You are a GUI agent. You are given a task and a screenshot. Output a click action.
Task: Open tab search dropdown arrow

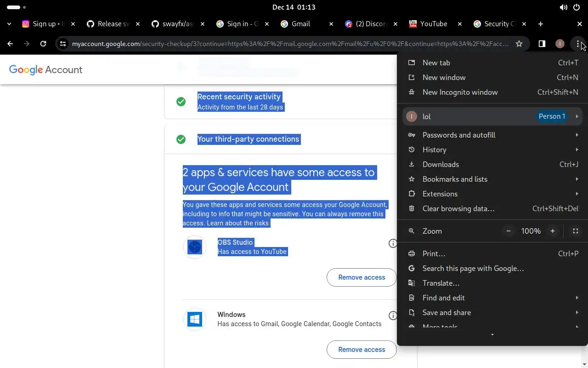click(x=9, y=24)
